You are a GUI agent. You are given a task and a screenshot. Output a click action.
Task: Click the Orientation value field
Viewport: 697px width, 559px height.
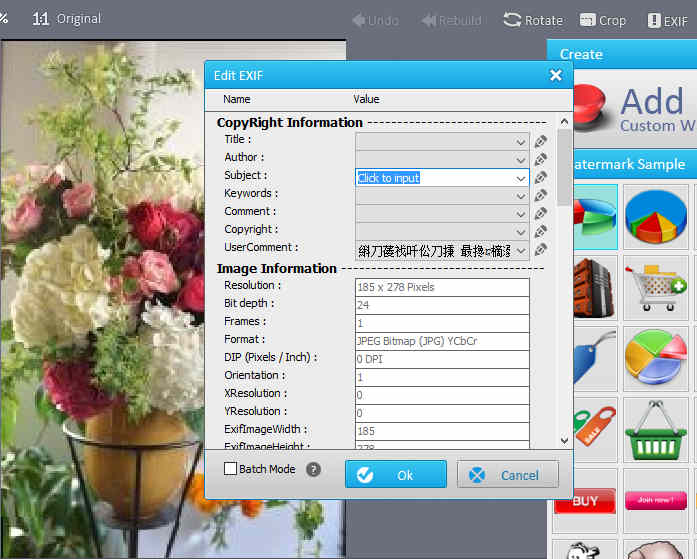pos(442,377)
